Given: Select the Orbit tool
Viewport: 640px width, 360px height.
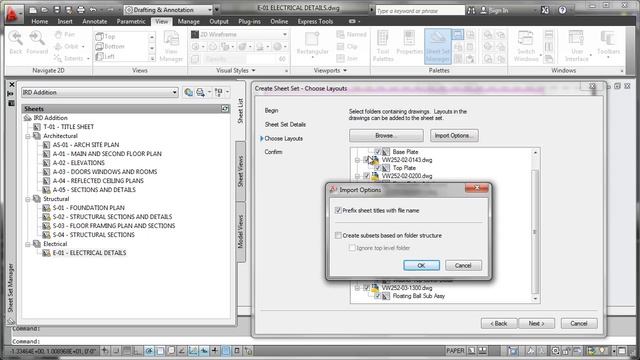Looking at the screenshot, I should 69,47.
